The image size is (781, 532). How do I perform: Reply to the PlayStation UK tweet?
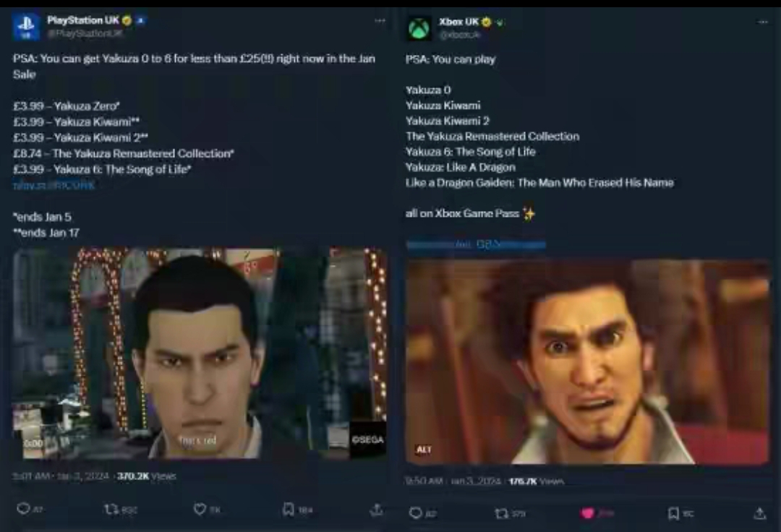point(23,509)
